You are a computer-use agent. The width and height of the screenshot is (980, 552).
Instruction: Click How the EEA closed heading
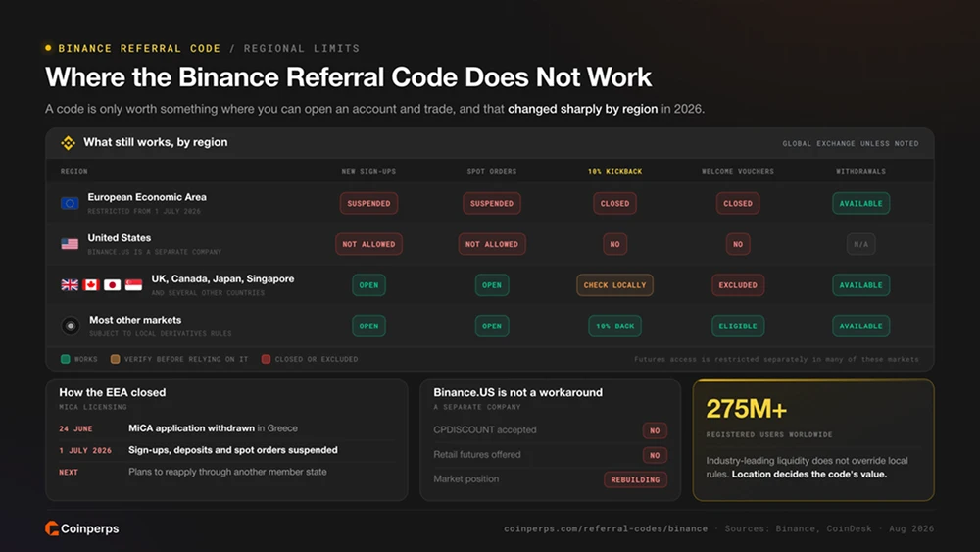(x=113, y=392)
